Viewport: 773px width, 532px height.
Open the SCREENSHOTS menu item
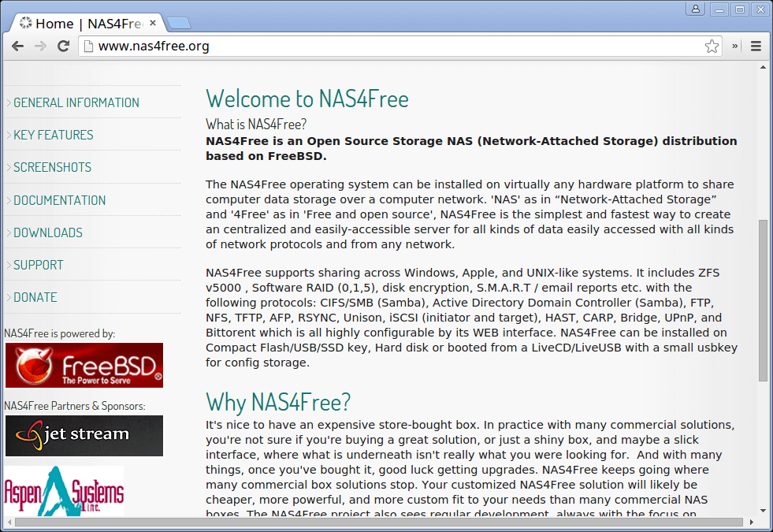coord(52,167)
